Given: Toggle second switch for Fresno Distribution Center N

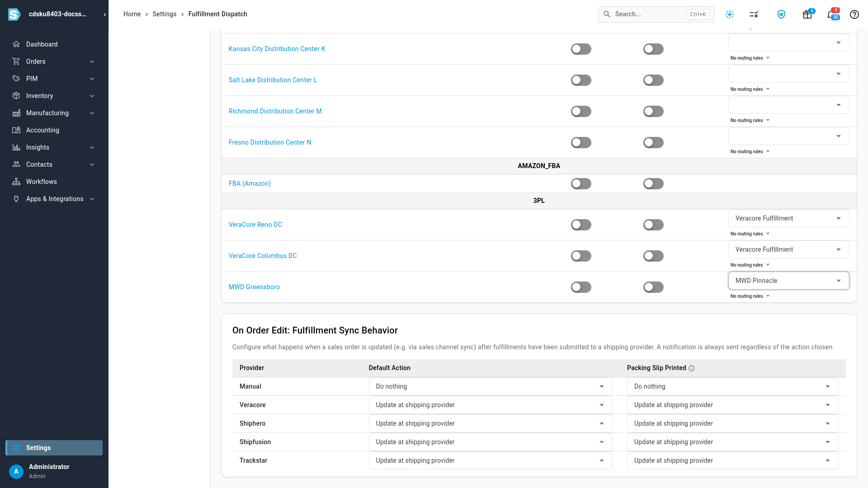Looking at the screenshot, I should click(x=653, y=142).
